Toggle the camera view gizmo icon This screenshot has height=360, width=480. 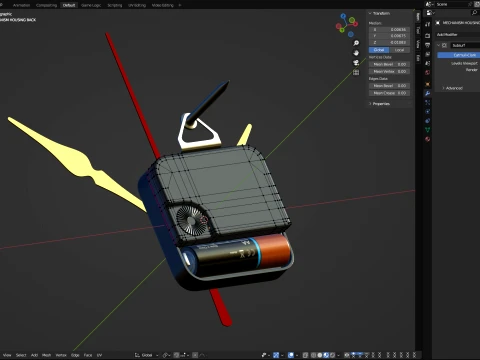click(x=356, y=63)
